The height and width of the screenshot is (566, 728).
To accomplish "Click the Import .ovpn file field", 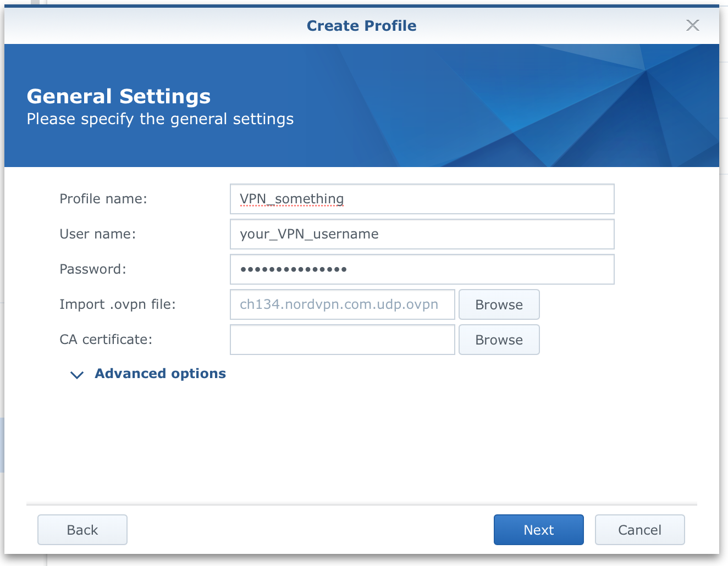I will [x=342, y=304].
